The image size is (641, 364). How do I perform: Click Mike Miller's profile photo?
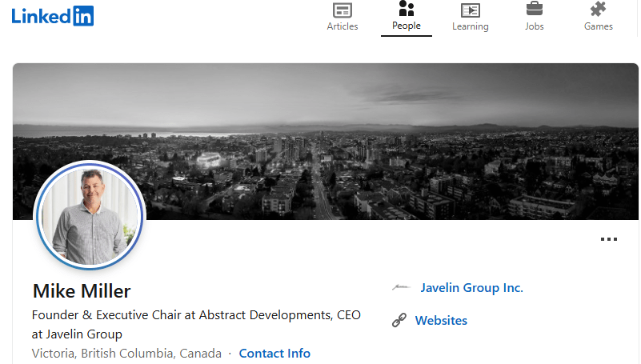click(x=89, y=216)
